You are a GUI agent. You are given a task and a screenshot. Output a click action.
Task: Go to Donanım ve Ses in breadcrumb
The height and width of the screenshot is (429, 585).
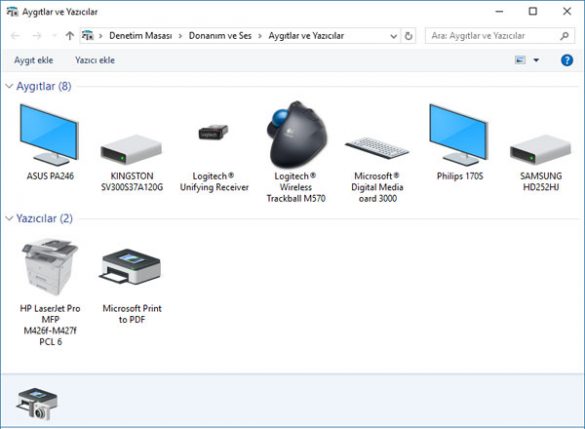pyautogui.click(x=220, y=36)
